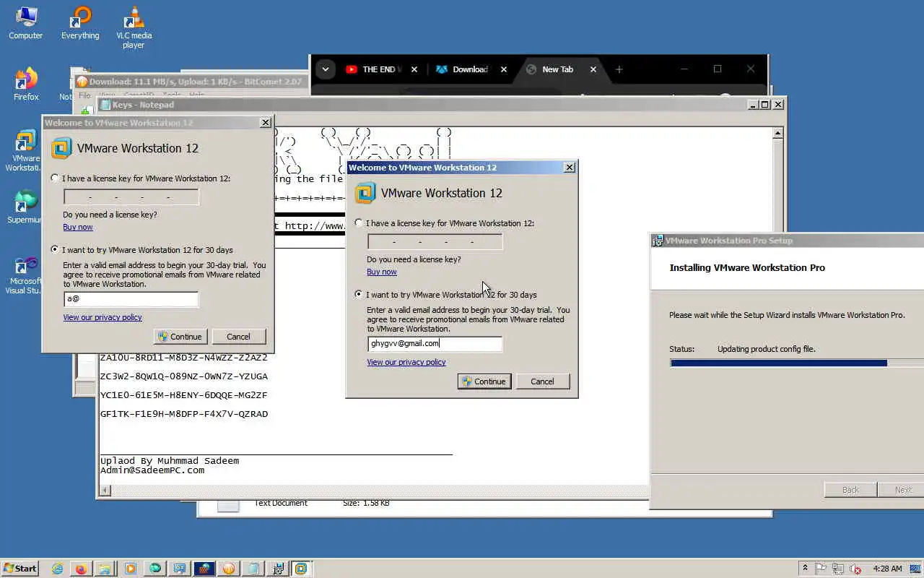924x578 pixels.
Task: Open the Everything search desktop icon
Action: point(80,23)
